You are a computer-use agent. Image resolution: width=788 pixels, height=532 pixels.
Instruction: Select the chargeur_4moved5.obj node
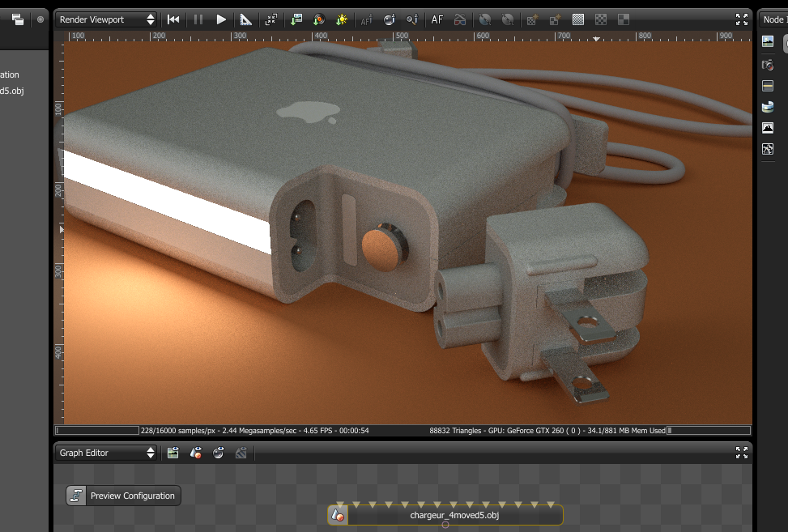click(x=445, y=515)
